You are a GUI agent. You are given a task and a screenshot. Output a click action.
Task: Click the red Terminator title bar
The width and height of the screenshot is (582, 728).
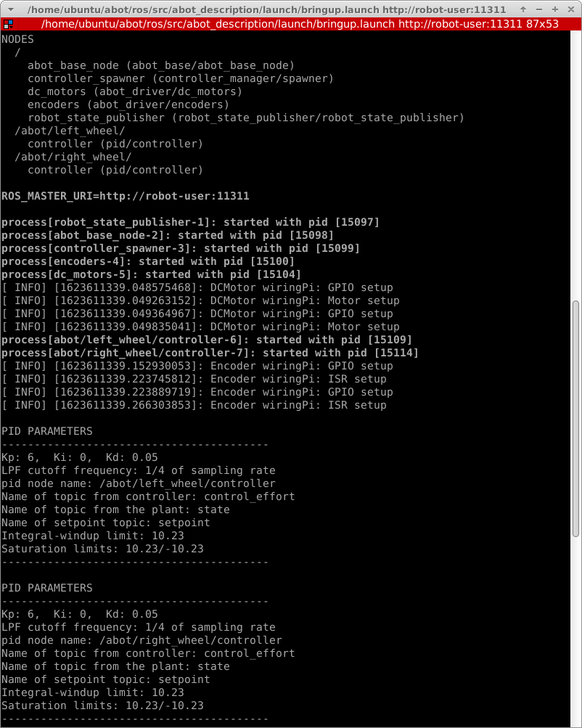(291, 24)
